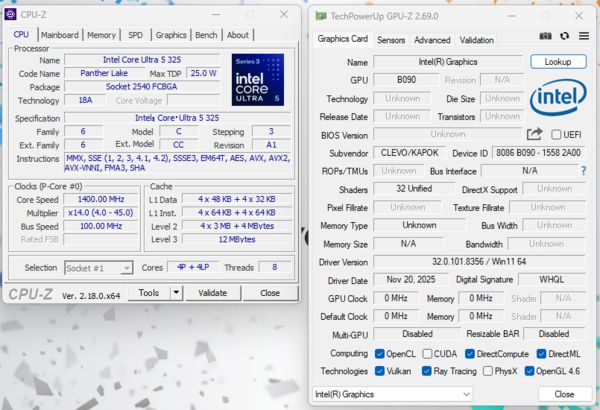Toggle the OpenGL 4.6 checkbox

pyautogui.click(x=530, y=371)
